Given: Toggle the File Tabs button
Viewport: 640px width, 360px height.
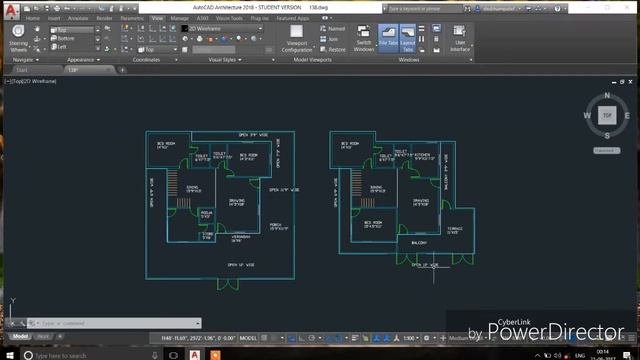Looking at the screenshot, I should tap(388, 38).
